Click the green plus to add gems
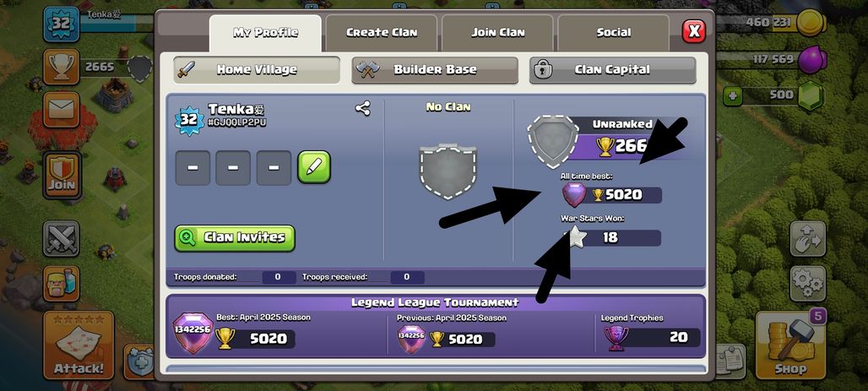 click(x=732, y=95)
